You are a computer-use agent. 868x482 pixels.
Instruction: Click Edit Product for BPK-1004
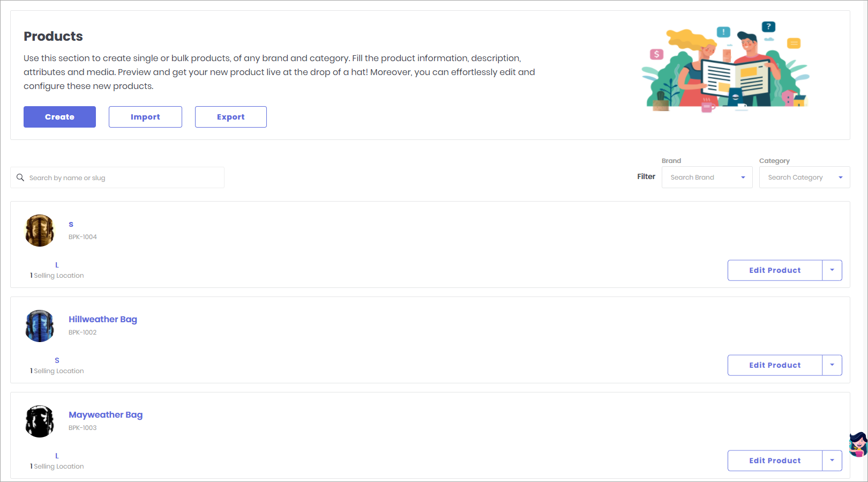tap(775, 270)
